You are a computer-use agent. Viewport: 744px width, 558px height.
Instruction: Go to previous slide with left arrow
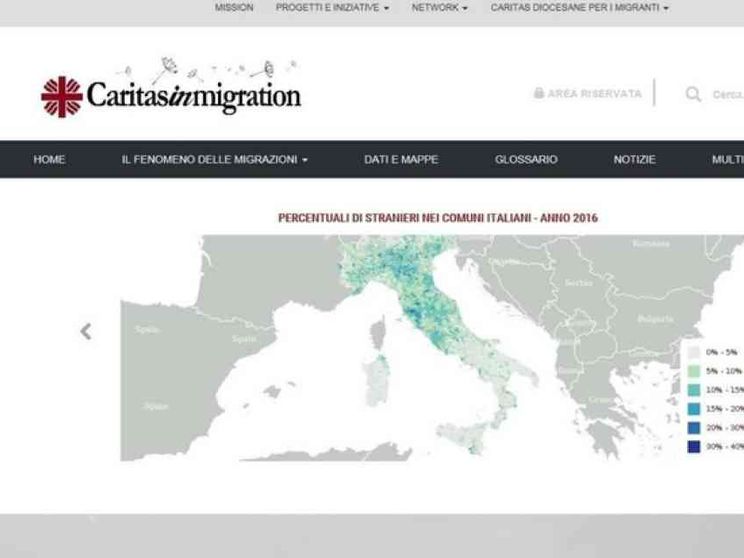point(86,331)
